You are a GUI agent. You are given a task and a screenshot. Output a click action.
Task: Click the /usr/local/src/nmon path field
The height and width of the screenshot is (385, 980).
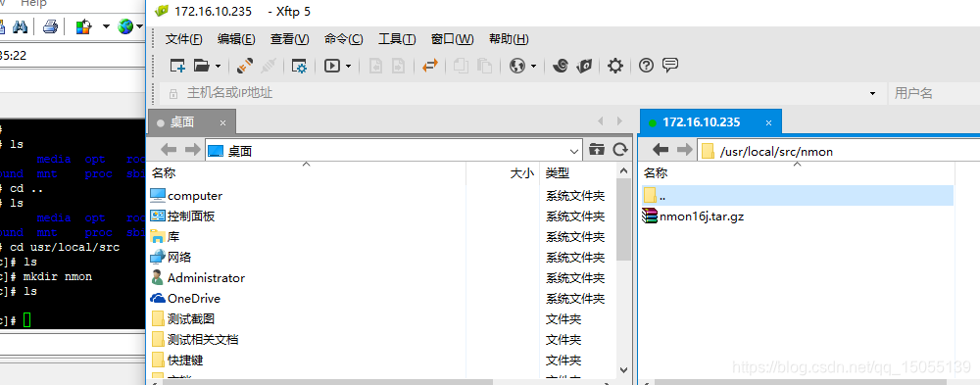[840, 151]
